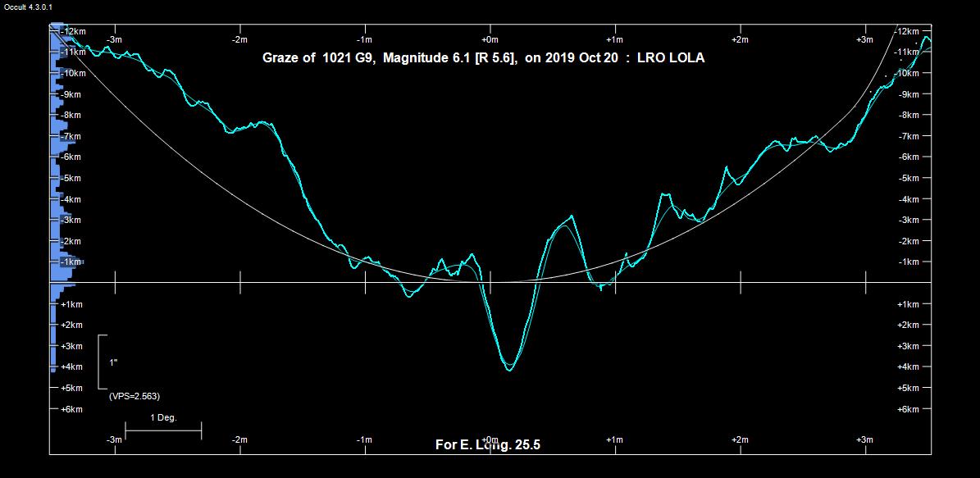
Task: Click the 1" arcsecond scale bracket label
Action: pyautogui.click(x=113, y=362)
